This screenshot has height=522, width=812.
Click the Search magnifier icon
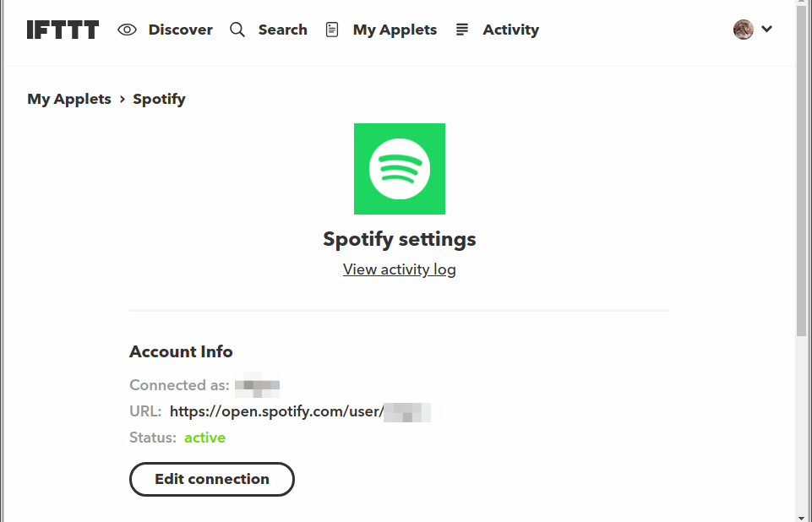[x=237, y=30]
